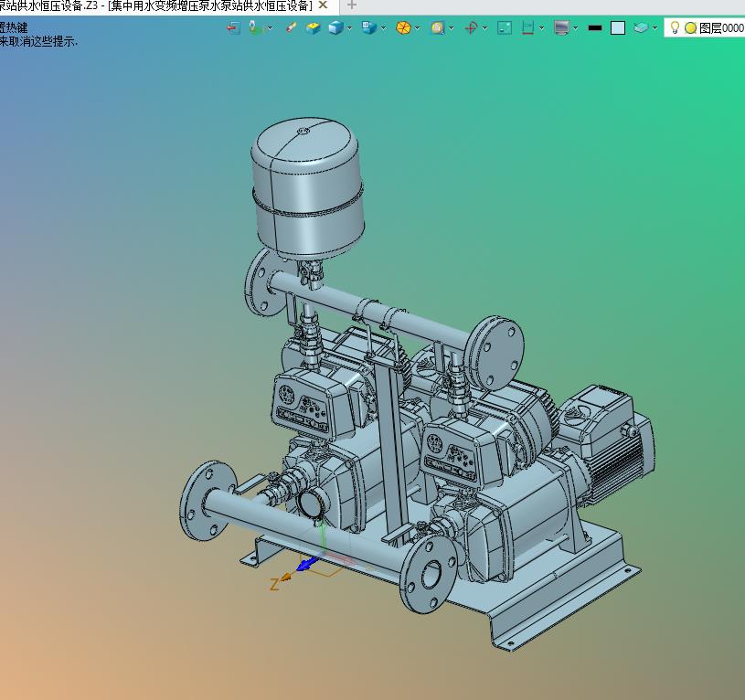
Task: Click the yellow top-face plane icon
Action: tap(314, 28)
